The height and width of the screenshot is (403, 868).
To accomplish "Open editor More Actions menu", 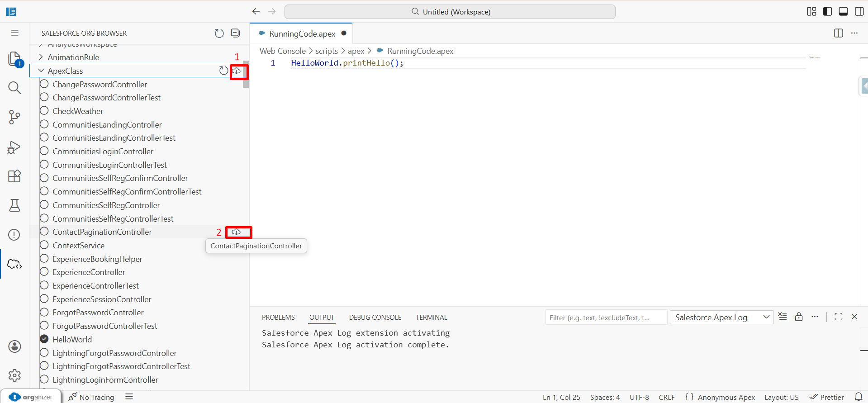I will click(854, 33).
